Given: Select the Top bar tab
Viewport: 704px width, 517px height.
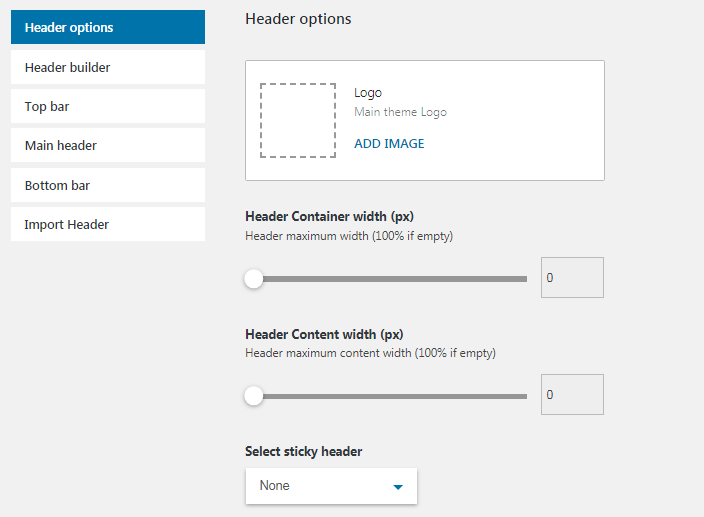Looking at the screenshot, I should click(107, 106).
